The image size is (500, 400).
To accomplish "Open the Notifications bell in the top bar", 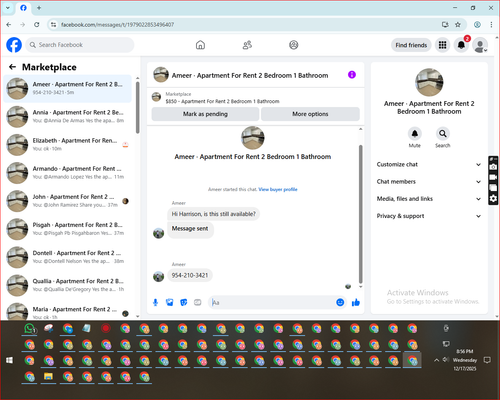I will pos(461,45).
